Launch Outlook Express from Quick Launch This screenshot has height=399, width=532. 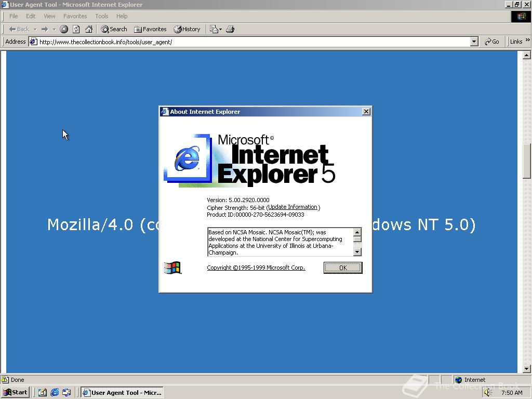coord(66,393)
